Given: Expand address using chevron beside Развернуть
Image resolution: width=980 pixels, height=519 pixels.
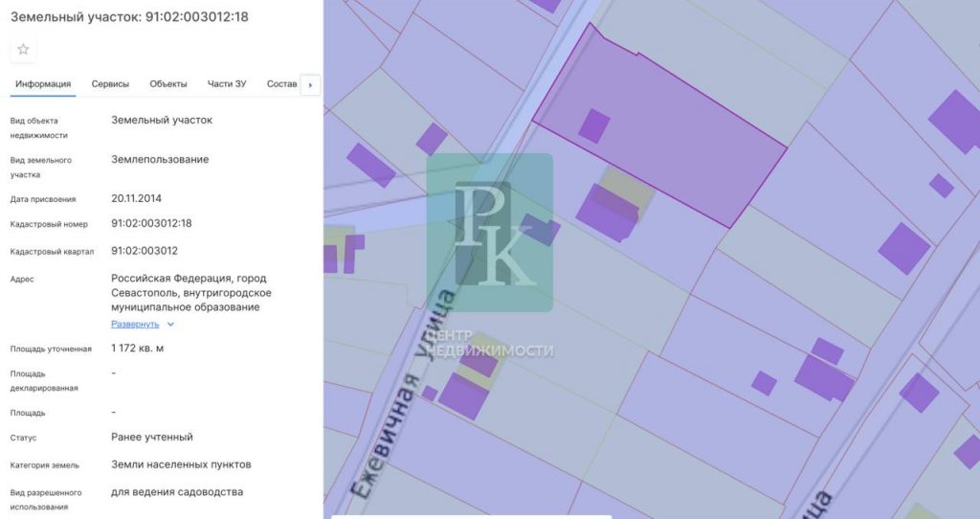Looking at the screenshot, I should click(x=170, y=325).
